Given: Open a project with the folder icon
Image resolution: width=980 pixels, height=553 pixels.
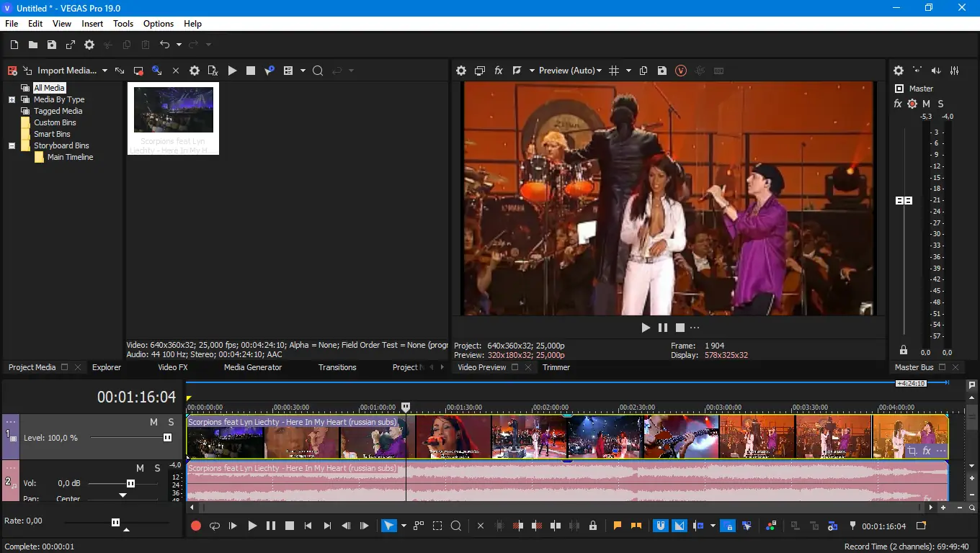Looking at the screenshot, I should pos(33,45).
